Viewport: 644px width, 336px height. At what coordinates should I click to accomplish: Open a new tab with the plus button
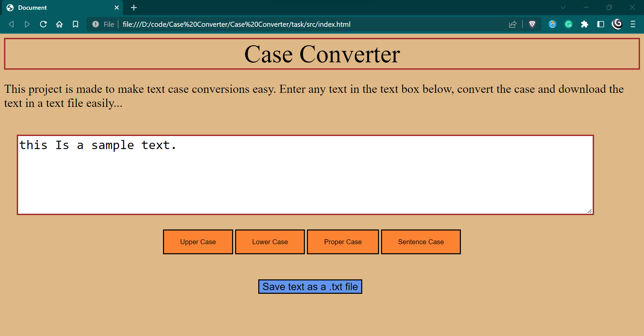tap(134, 7)
